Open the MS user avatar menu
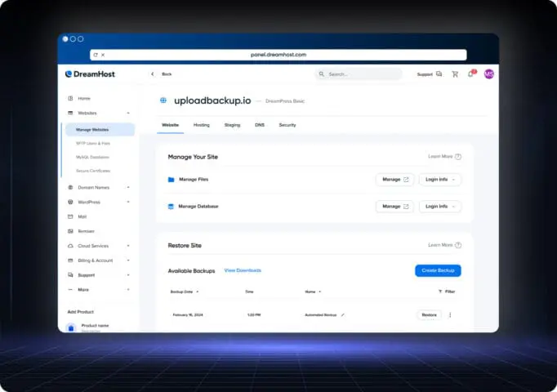 pos(489,73)
